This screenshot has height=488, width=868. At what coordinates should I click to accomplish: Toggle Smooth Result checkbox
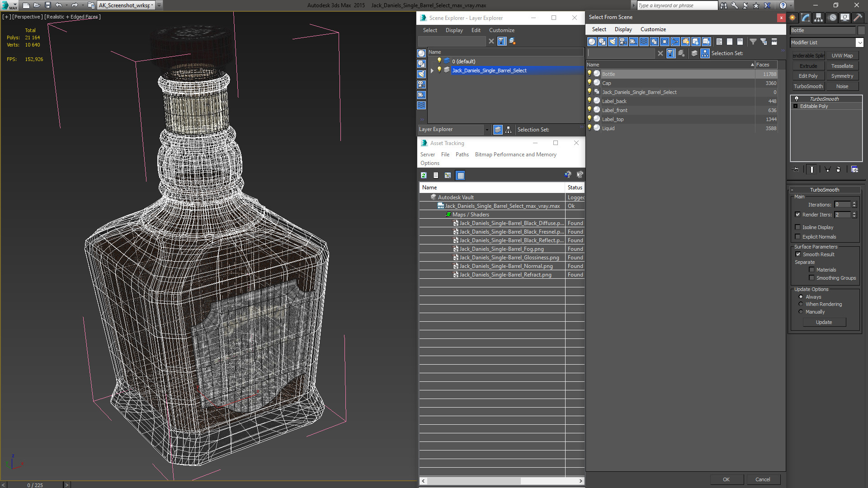click(x=798, y=254)
